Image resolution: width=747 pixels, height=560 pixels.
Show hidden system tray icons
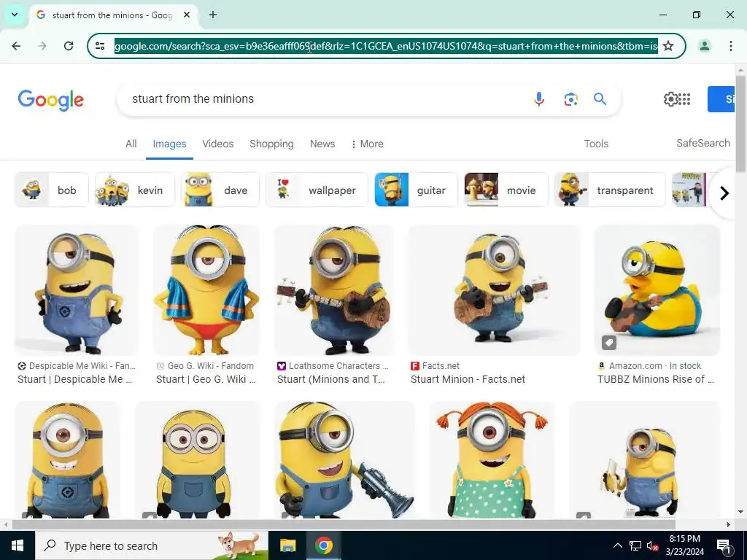tap(617, 545)
